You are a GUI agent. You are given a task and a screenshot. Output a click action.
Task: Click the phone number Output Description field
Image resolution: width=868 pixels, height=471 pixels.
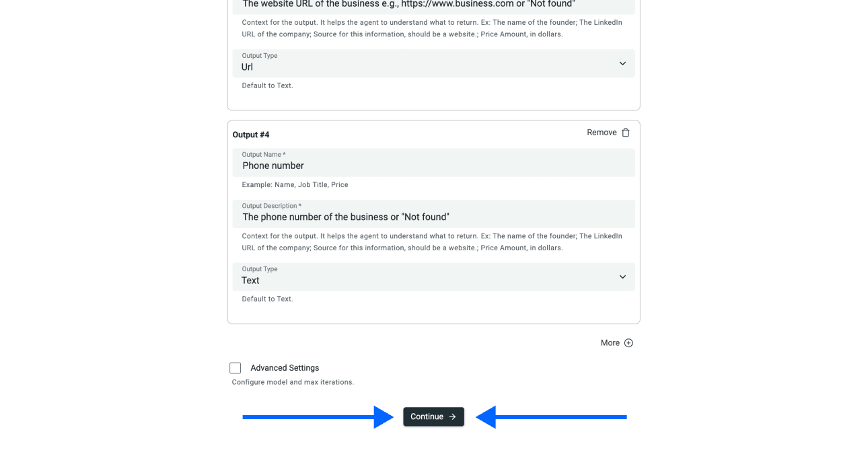tap(433, 213)
